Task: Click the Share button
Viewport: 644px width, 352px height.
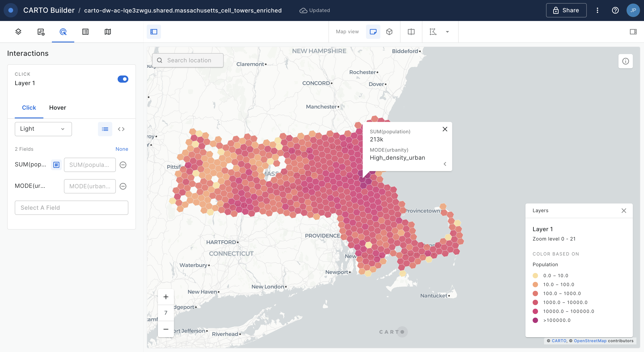Action: [x=566, y=10]
